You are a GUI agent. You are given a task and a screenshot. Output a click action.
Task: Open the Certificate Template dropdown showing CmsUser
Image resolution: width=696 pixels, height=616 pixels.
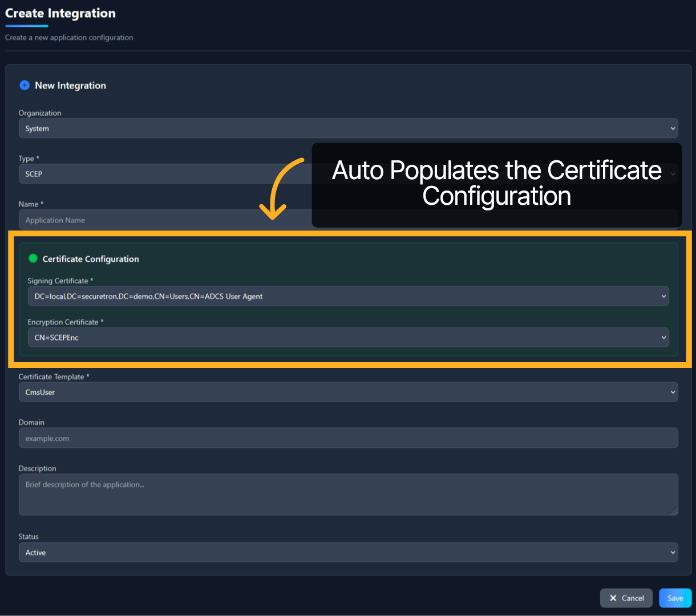click(348, 392)
